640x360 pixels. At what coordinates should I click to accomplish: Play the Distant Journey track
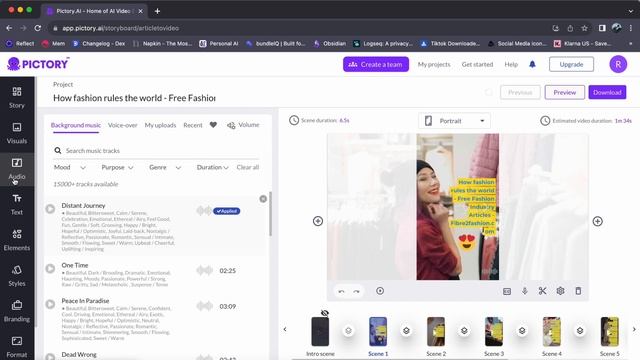(x=50, y=209)
